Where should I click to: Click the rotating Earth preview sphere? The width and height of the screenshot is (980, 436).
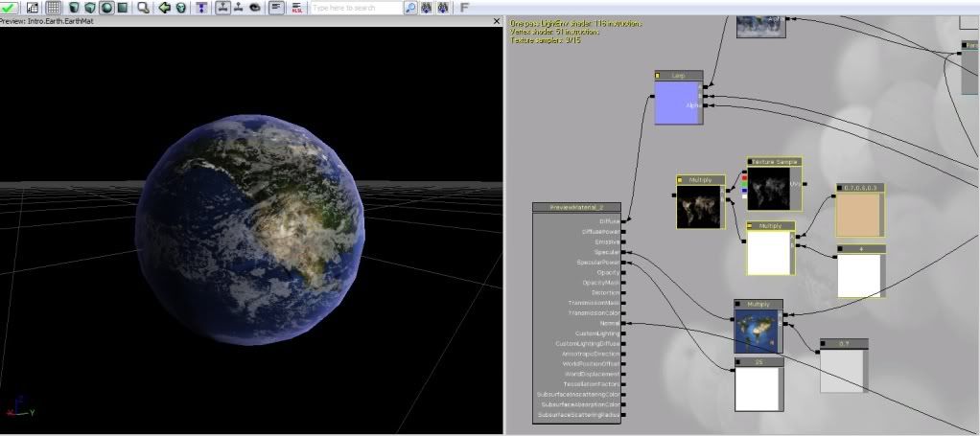tap(250, 229)
